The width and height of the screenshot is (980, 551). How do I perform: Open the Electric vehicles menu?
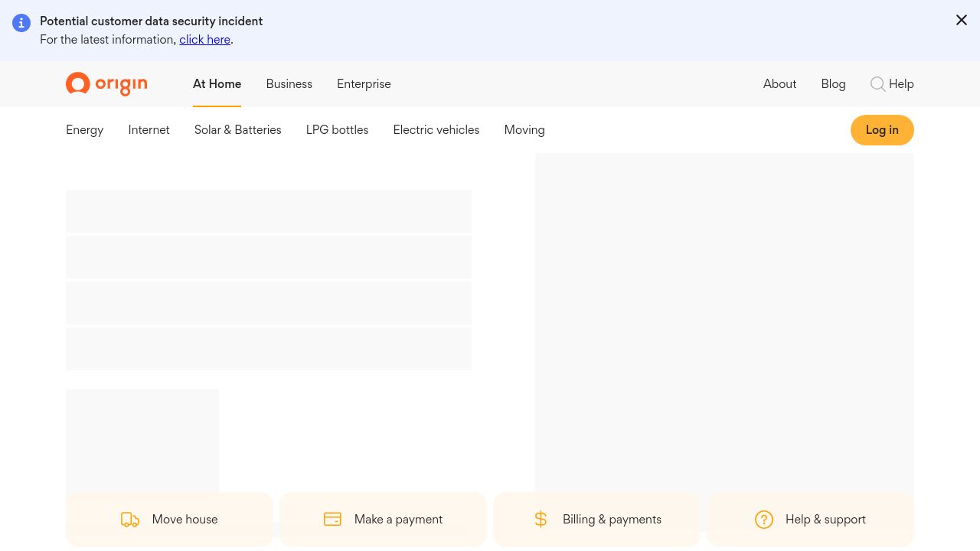[436, 130]
